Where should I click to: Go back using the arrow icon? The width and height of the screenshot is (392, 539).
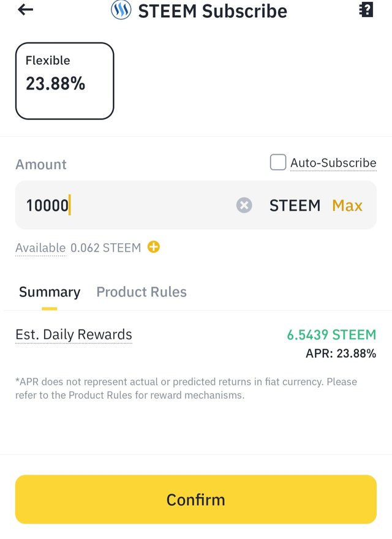tap(26, 10)
